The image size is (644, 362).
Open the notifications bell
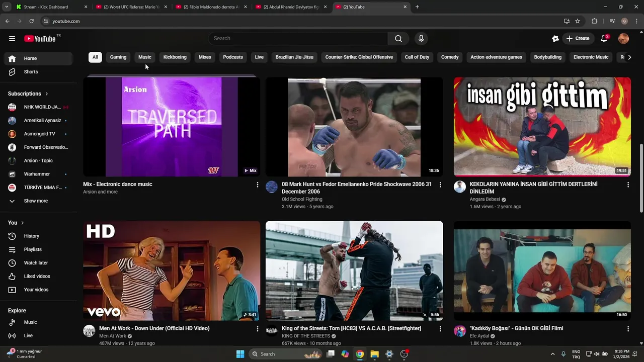pos(604,39)
